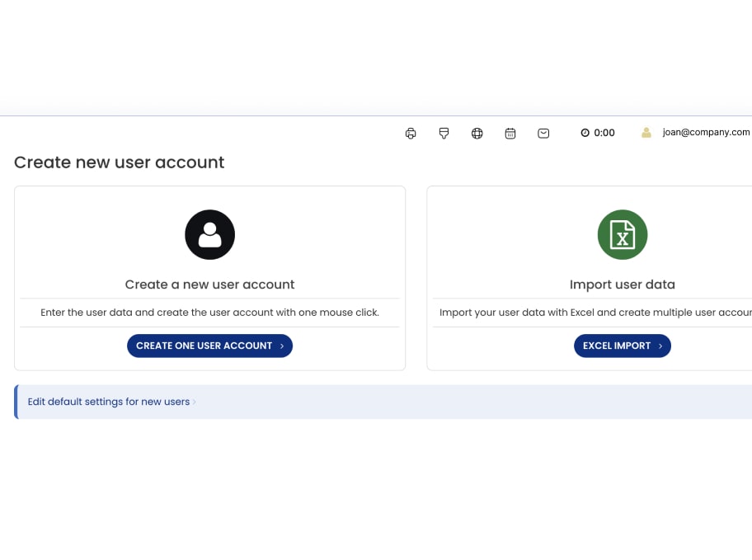752x560 pixels.
Task: Click the highlighter marker icon in the toolbar
Action: point(444,133)
